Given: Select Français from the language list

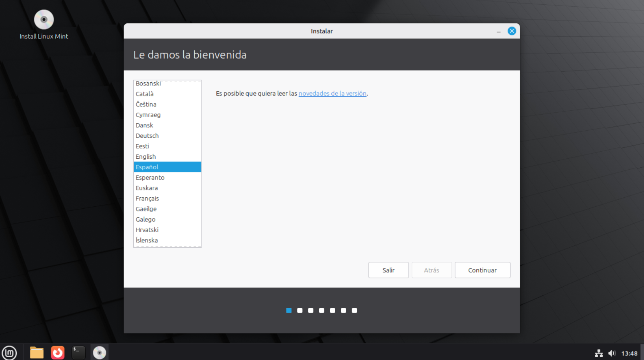Looking at the screenshot, I should (x=147, y=199).
